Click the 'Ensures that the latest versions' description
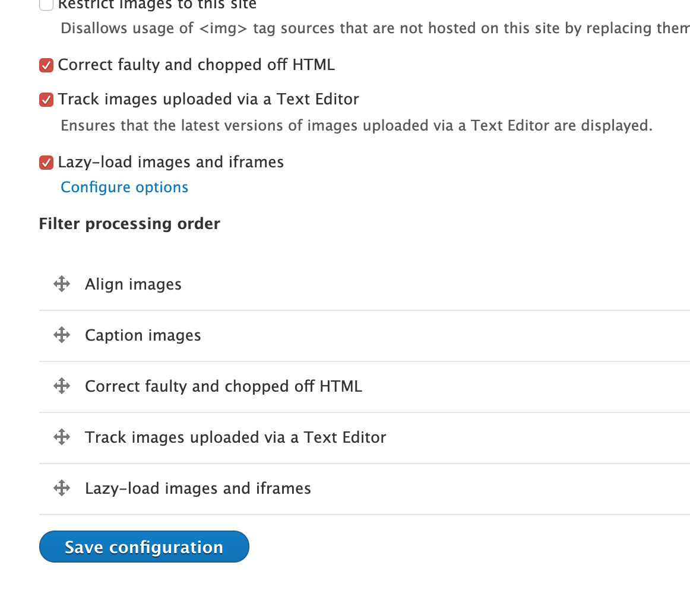 (x=356, y=126)
